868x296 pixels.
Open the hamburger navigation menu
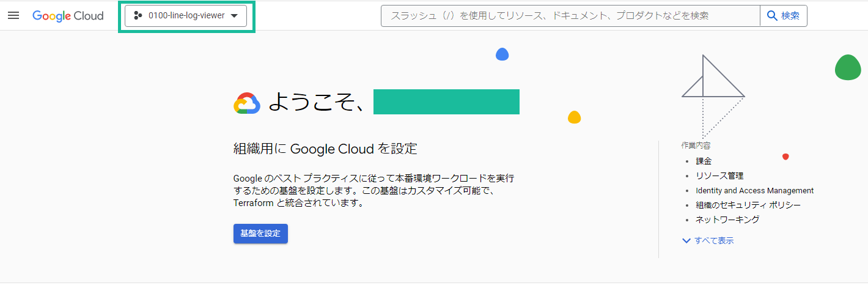[13, 15]
